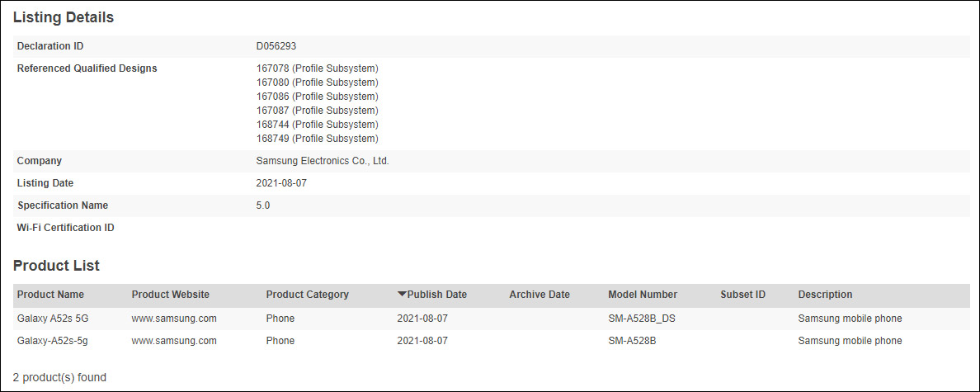Screen dimensions: 980x392
Task: Click the Galaxy A52s 5G product name
Action: pyautogui.click(x=53, y=319)
